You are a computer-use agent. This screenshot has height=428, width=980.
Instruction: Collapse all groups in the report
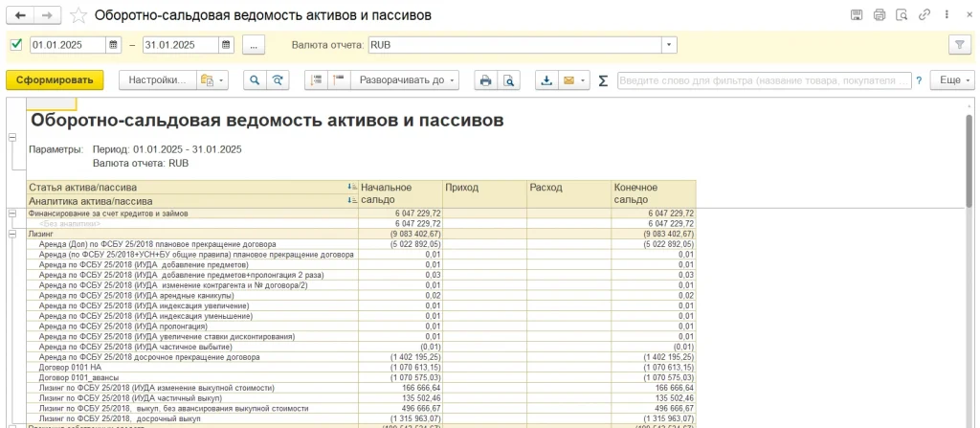click(316, 80)
